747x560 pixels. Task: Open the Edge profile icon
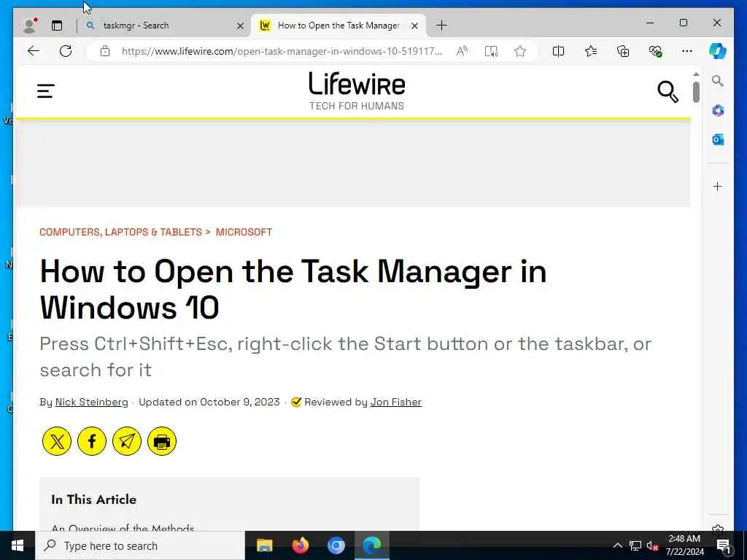[30, 26]
